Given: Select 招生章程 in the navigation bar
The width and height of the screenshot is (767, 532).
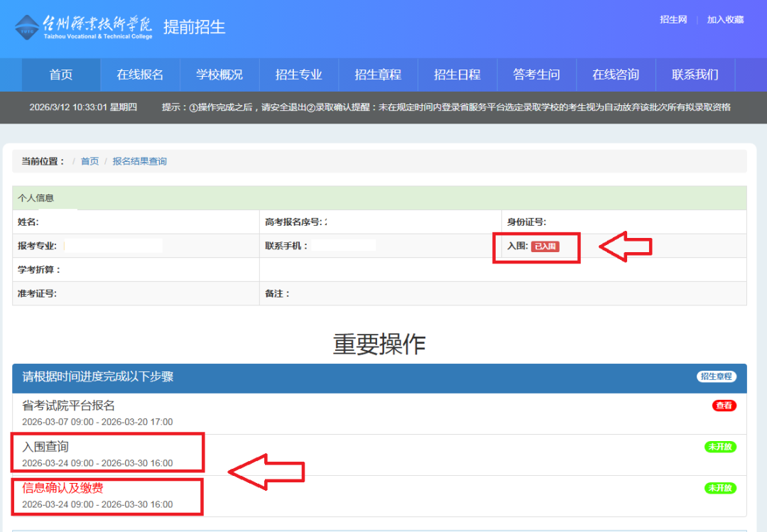Looking at the screenshot, I should pyautogui.click(x=378, y=75).
